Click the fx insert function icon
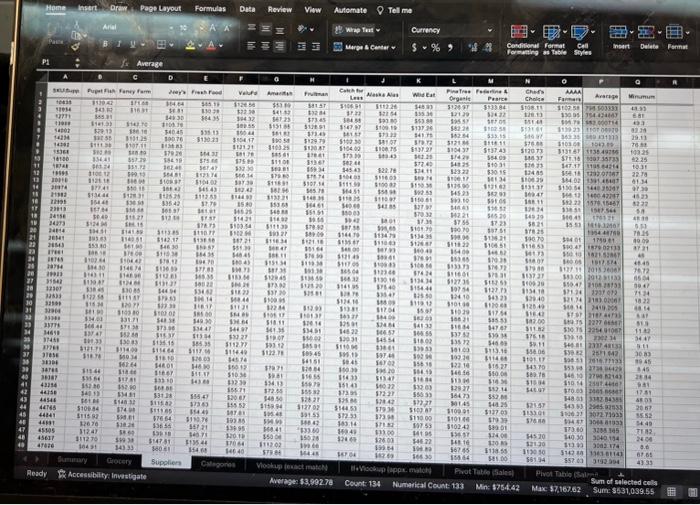Viewport: 700px width, 505px height. 125,64
